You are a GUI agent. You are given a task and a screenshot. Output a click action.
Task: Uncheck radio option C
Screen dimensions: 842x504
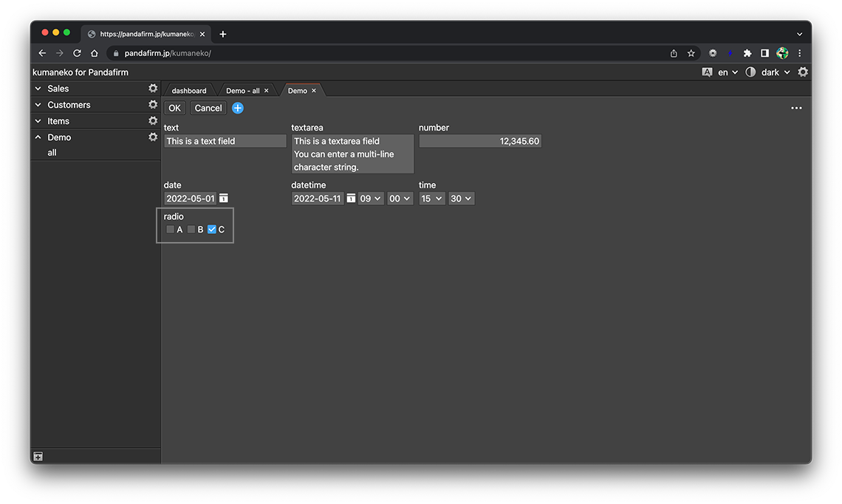click(x=212, y=229)
